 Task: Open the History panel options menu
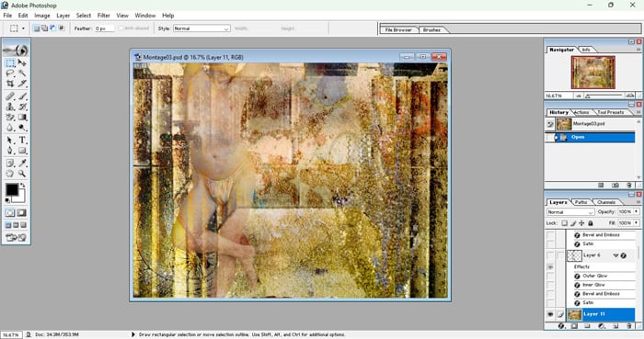pos(638,112)
